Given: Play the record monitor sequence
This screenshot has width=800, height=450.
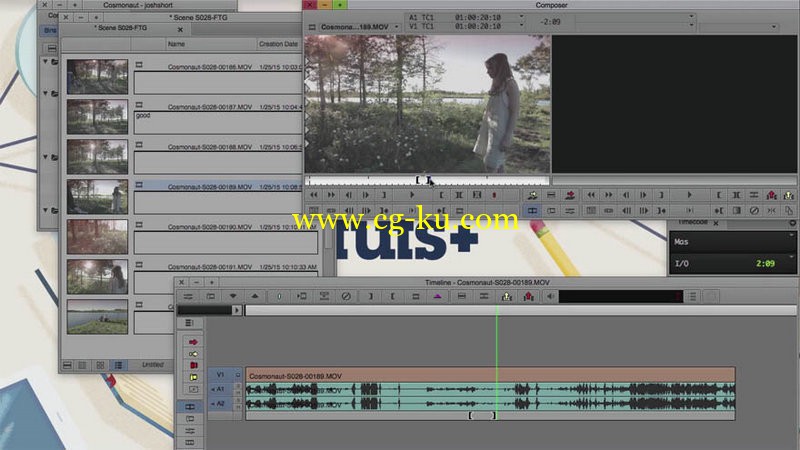Looking at the screenshot, I should click(689, 195).
